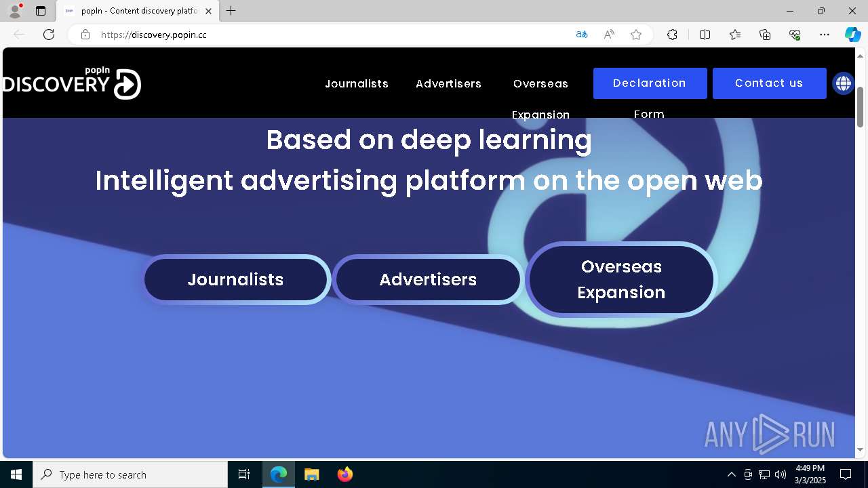Click the browser profile icon
The image size is (868, 488).
tap(14, 11)
